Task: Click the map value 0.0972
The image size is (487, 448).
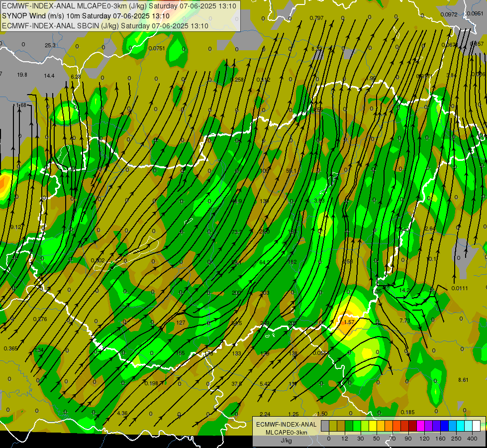Action: pos(449,14)
